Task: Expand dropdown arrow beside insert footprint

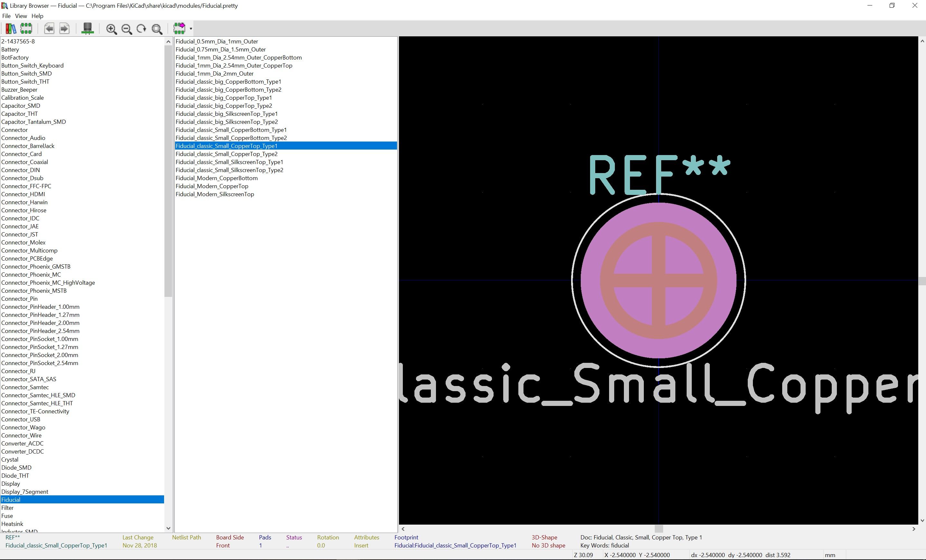Action: (191, 29)
